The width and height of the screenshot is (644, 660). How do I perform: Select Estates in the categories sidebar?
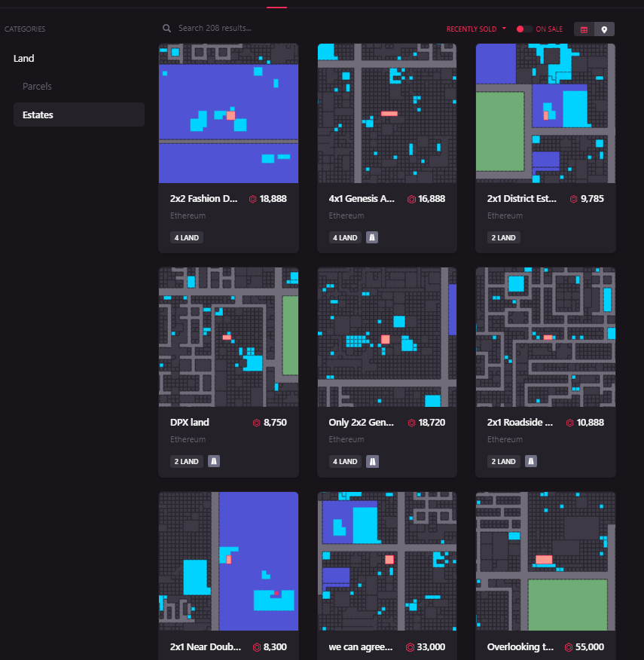click(x=38, y=115)
